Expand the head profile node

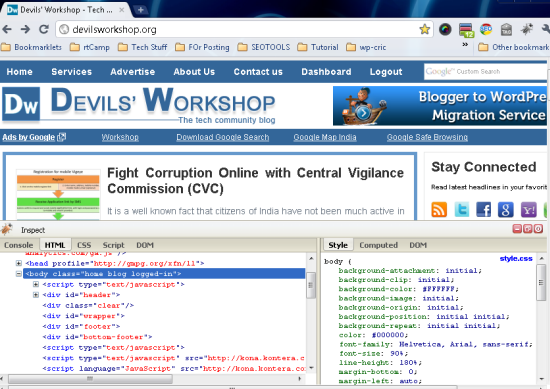pyautogui.click(x=19, y=263)
